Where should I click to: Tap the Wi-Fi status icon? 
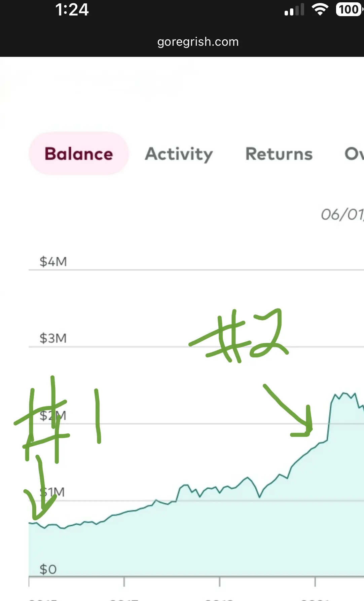[x=320, y=9]
